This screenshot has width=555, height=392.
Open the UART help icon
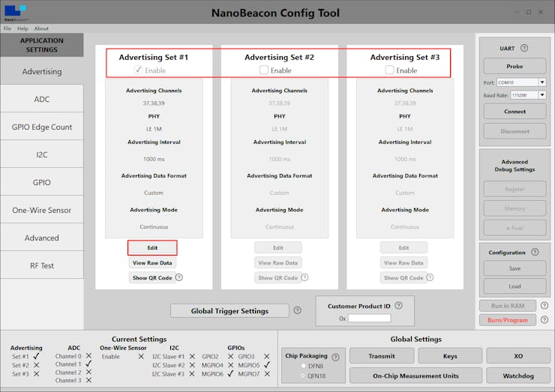(524, 48)
